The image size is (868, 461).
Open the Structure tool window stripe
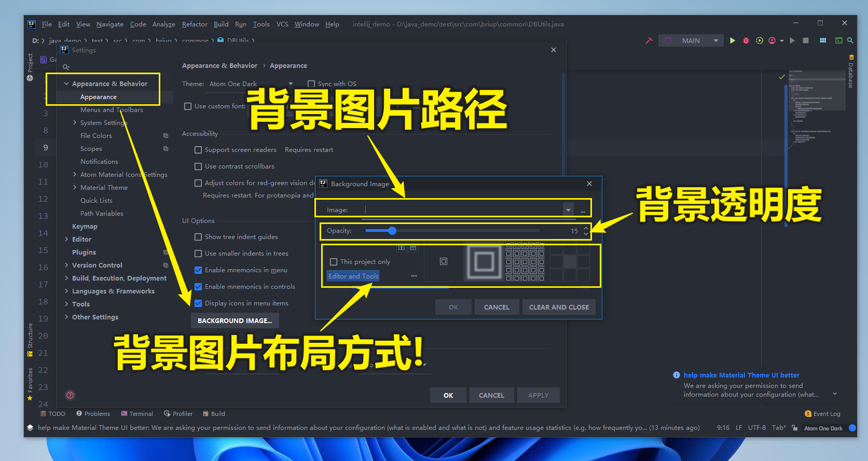click(30, 340)
